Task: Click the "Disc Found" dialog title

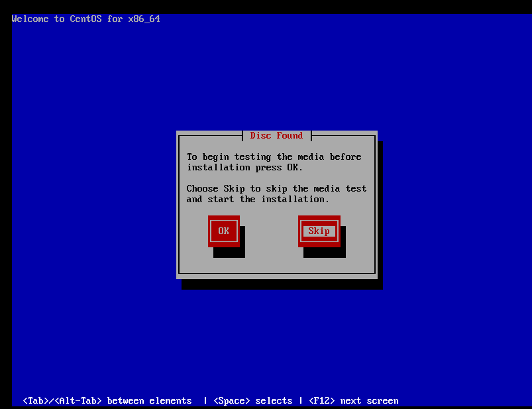Action: point(276,135)
